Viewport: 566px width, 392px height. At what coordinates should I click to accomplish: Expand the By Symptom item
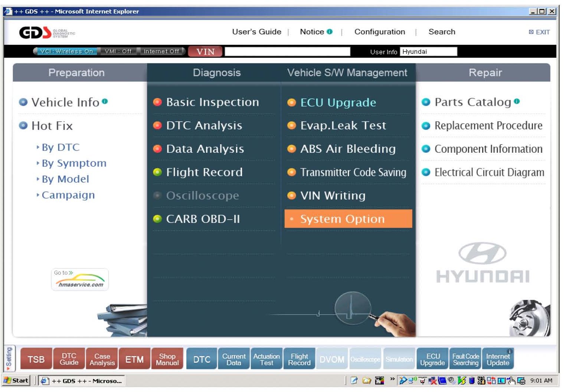(74, 163)
